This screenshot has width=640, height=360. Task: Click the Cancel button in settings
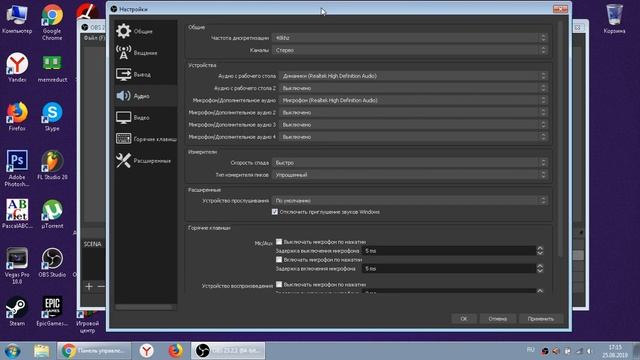coord(498,319)
